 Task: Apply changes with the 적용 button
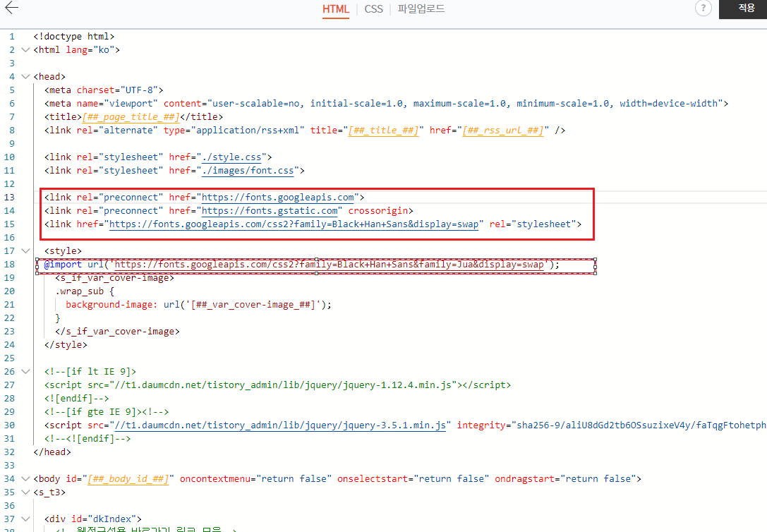tap(743, 8)
